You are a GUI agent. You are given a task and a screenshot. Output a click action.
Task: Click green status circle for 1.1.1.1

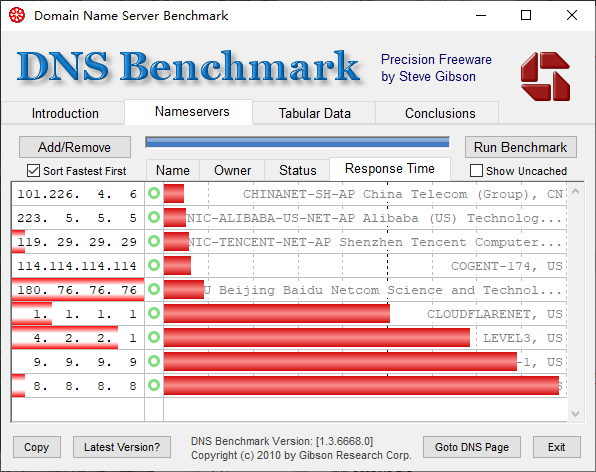click(154, 313)
